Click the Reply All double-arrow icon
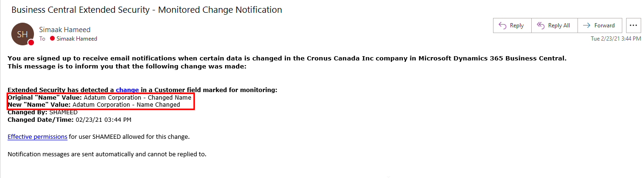644x178 pixels. (541, 25)
